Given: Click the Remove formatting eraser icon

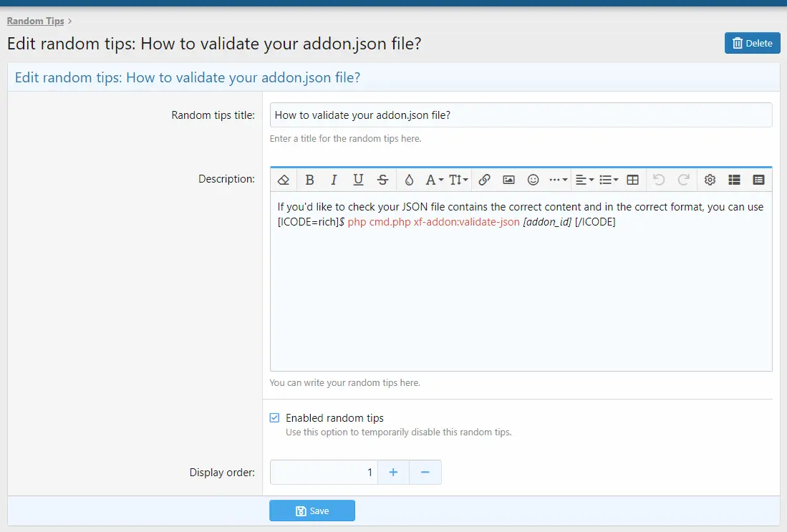Looking at the screenshot, I should 284,180.
